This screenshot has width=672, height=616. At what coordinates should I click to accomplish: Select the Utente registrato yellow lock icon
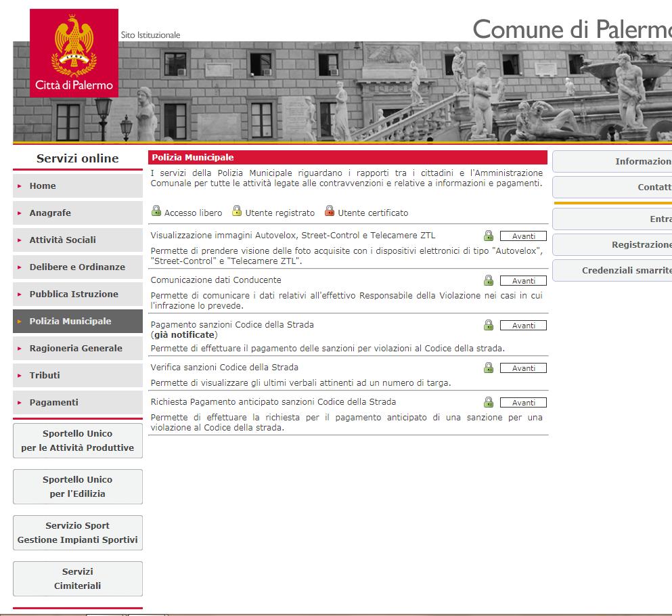[236, 211]
